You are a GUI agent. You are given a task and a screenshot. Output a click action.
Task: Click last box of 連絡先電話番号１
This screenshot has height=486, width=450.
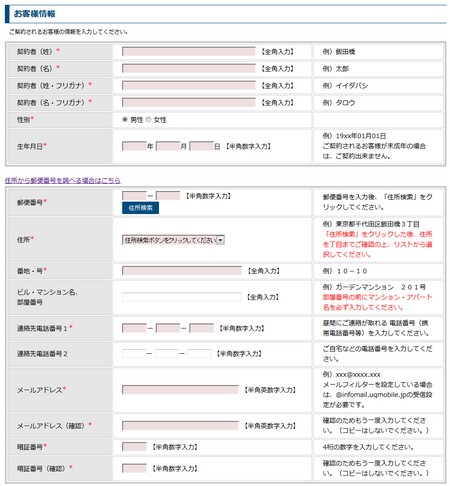pos(201,328)
